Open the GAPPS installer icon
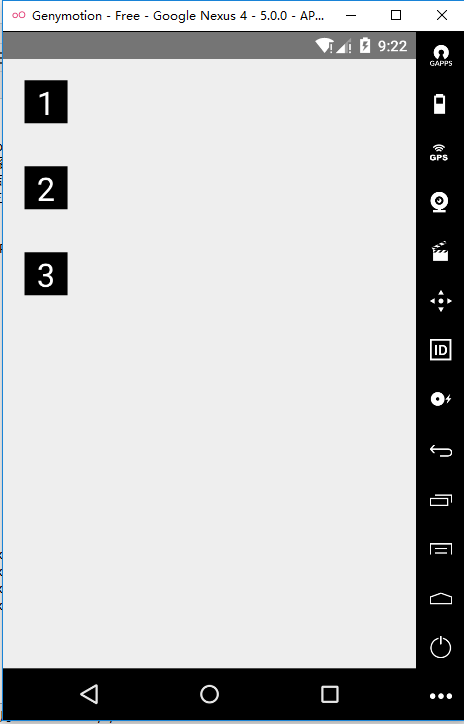 coord(440,56)
